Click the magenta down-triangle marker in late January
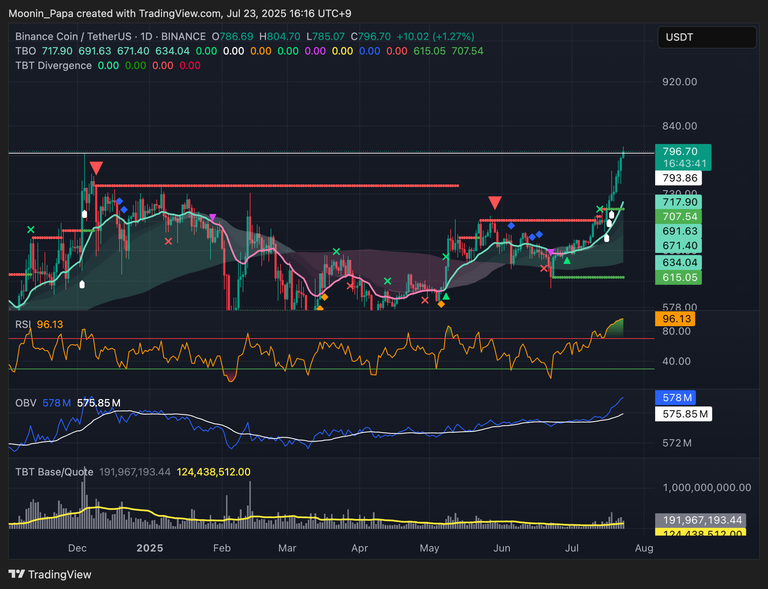This screenshot has width=768, height=589. point(212,217)
